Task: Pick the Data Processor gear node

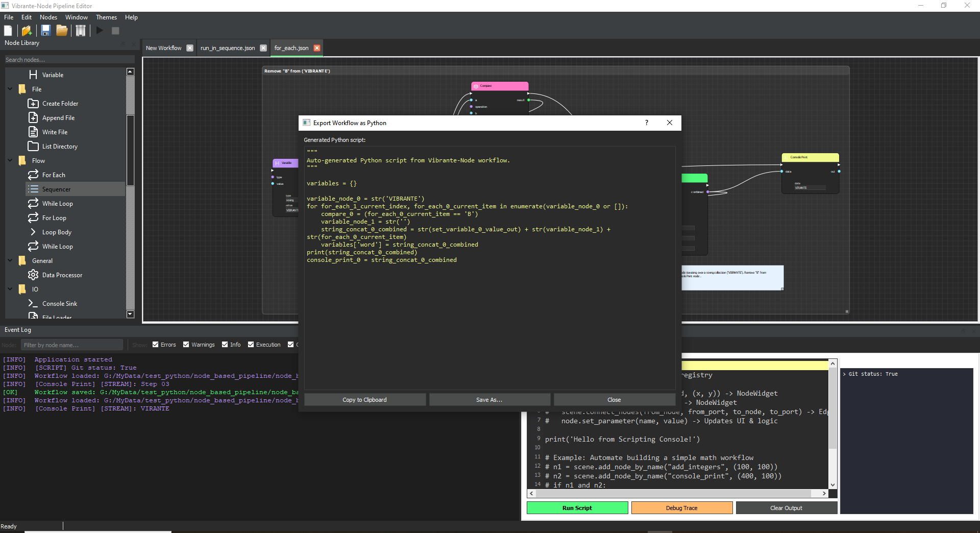Action: click(62, 275)
